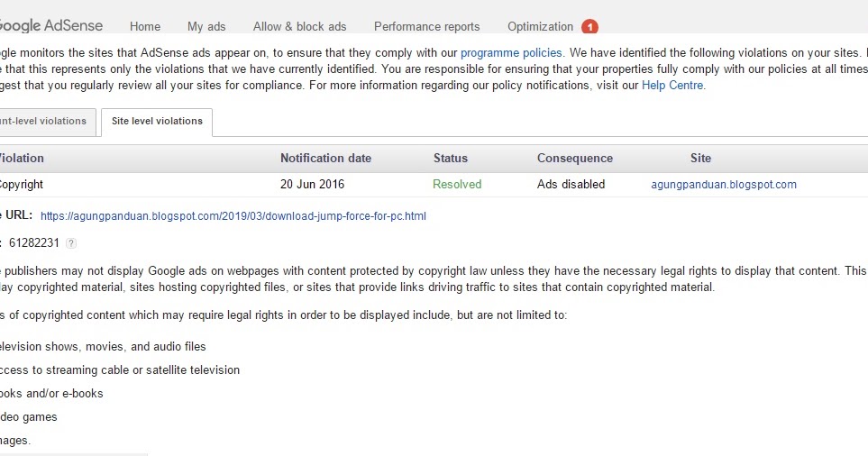Click the Resolved status text
This screenshot has height=456, width=868.
[457, 184]
